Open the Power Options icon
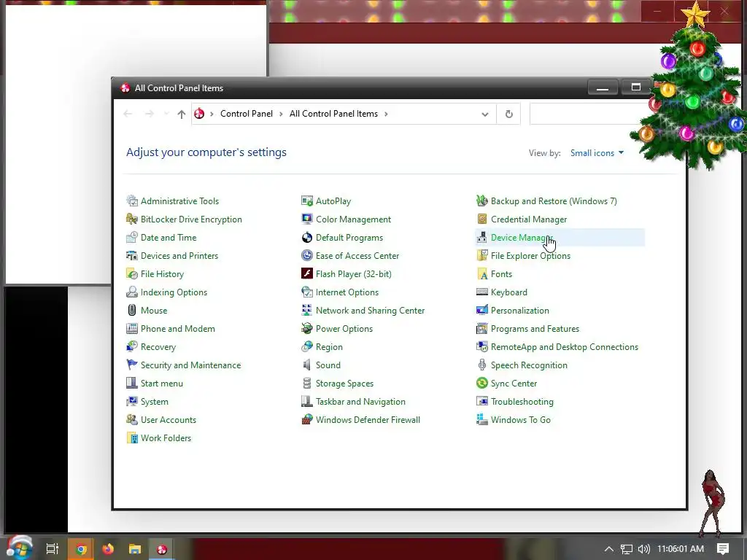 coord(307,329)
